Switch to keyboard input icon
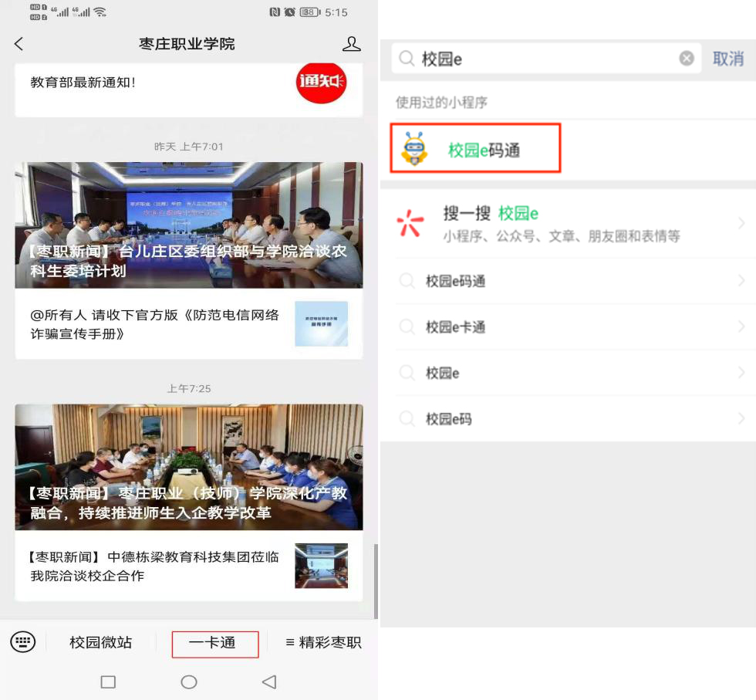 [x=22, y=642]
